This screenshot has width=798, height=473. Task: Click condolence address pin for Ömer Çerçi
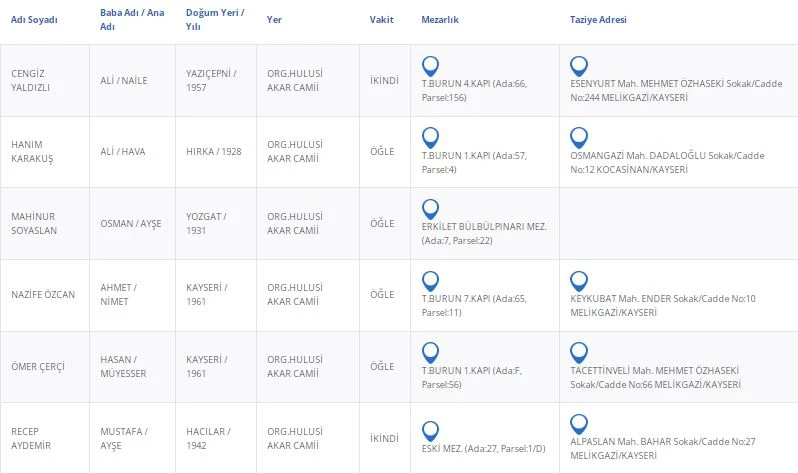578,352
